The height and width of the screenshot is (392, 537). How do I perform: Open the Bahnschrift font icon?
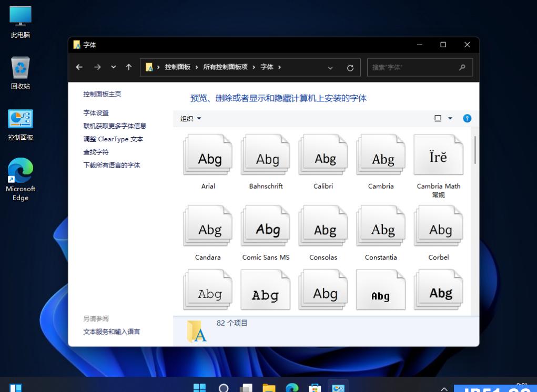(266, 154)
